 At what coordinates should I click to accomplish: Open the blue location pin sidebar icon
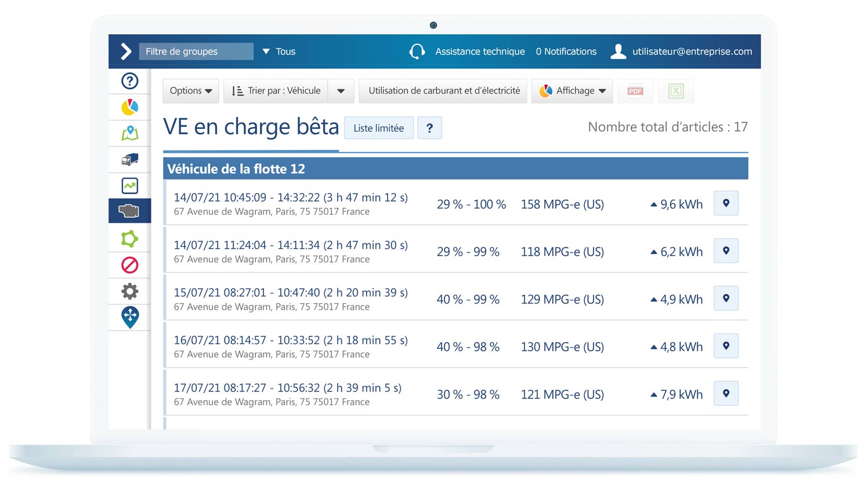click(x=130, y=317)
